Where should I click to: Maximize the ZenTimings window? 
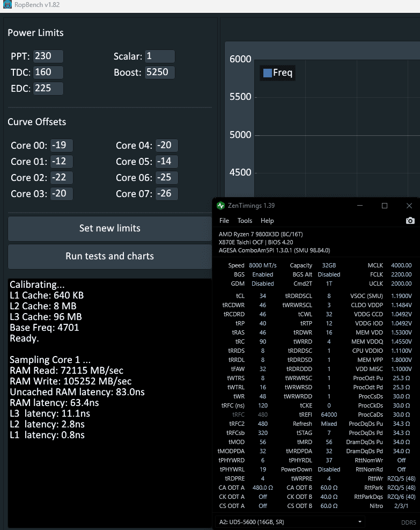385,206
